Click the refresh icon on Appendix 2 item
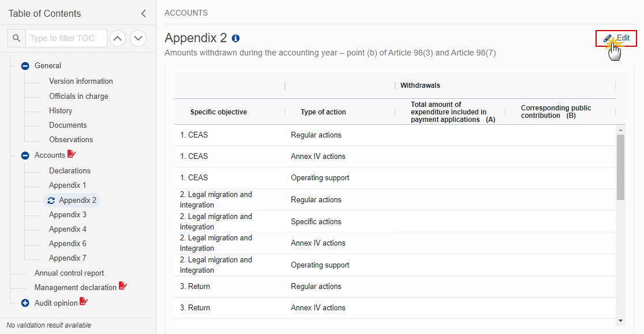 [51, 201]
